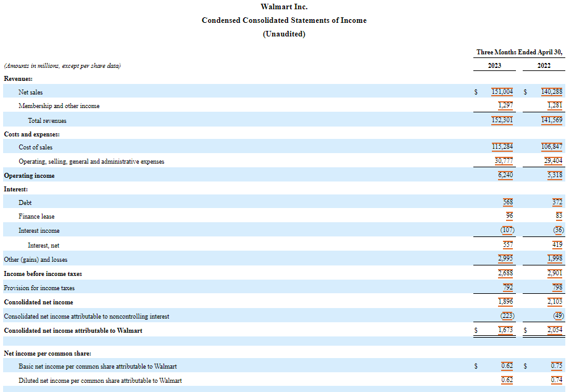This screenshot has height=392, width=569.
Task: Open 2023 Interest income value (107)
Action: [x=507, y=230]
